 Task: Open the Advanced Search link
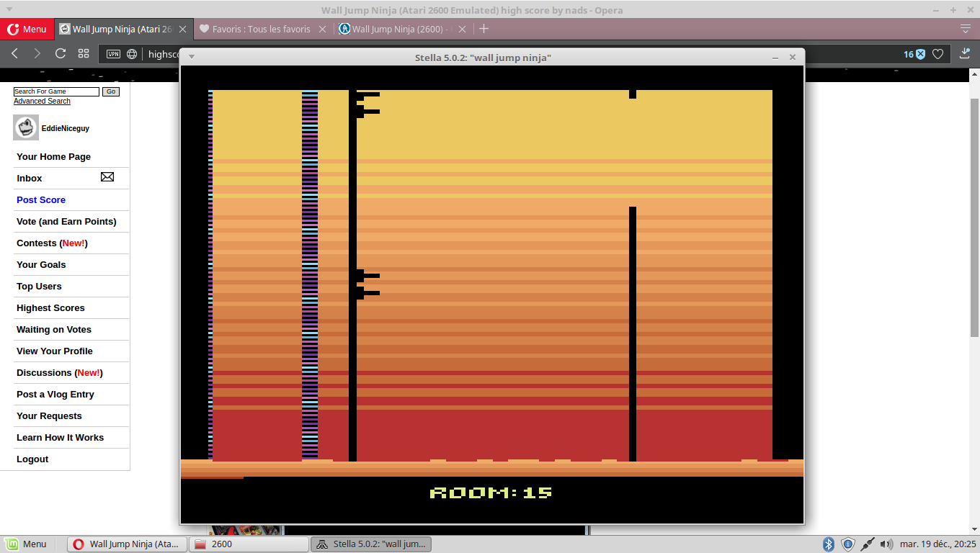(x=42, y=102)
